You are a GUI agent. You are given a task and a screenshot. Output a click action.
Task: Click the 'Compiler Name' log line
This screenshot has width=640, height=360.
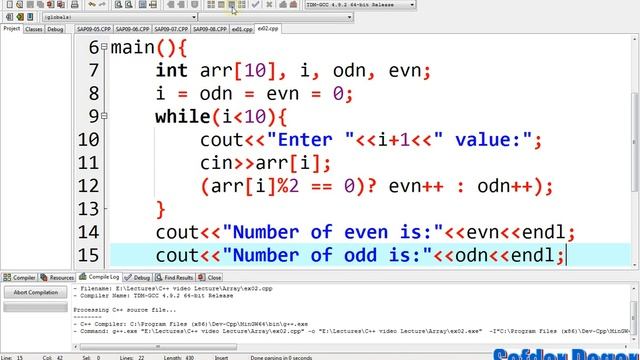pos(153,296)
